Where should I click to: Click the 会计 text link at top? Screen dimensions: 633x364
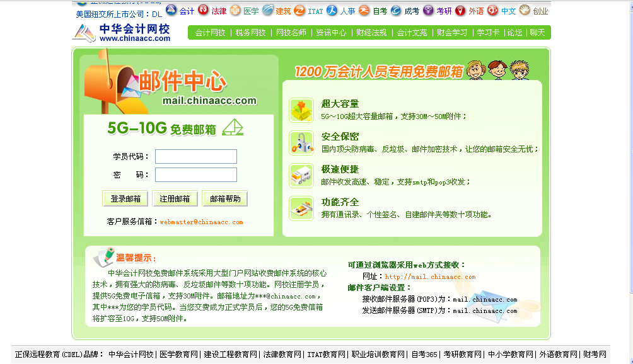point(187,11)
